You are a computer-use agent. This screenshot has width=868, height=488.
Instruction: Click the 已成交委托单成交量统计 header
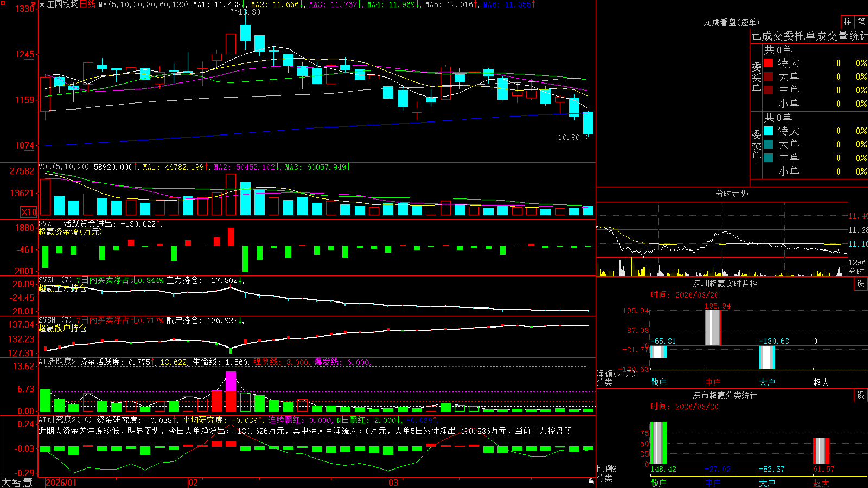[x=809, y=36]
